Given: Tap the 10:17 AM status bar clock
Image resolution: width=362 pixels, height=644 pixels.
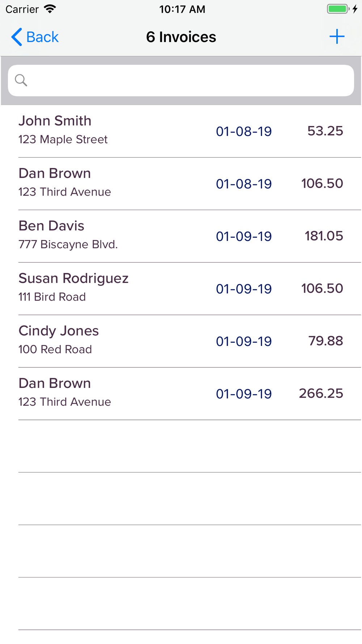Looking at the screenshot, I should tap(182, 9).
